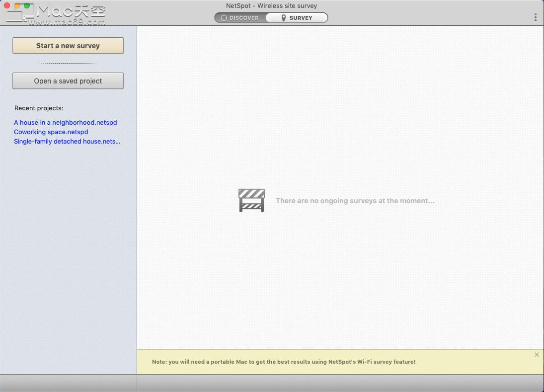Open the three-dot options menu
Image resolution: width=544 pixels, height=392 pixels.
536,17
